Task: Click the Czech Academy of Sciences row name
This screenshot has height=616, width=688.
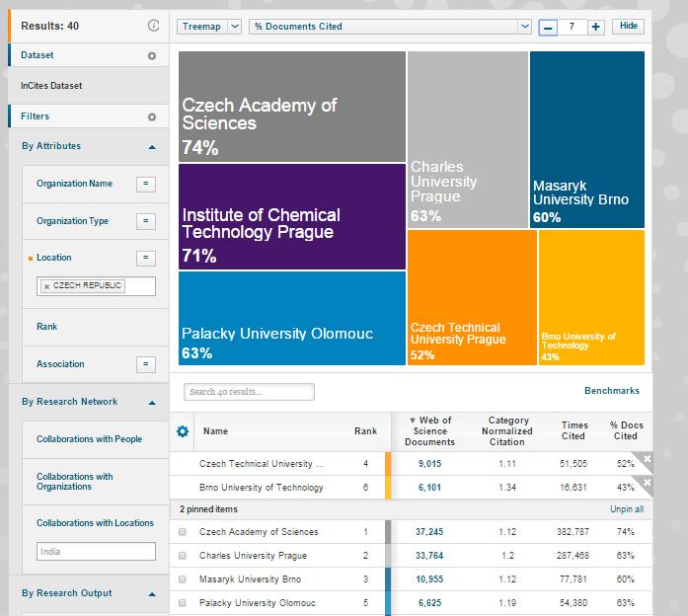Action: (x=259, y=532)
